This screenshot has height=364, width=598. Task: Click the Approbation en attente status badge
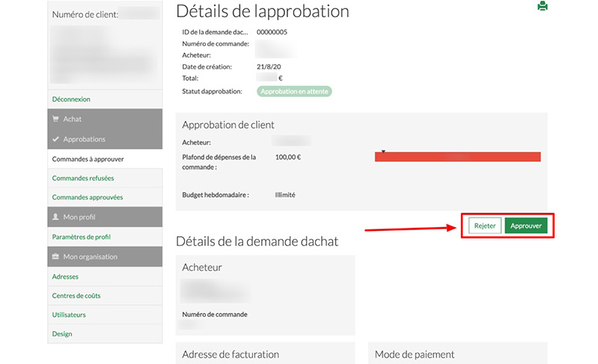[294, 91]
